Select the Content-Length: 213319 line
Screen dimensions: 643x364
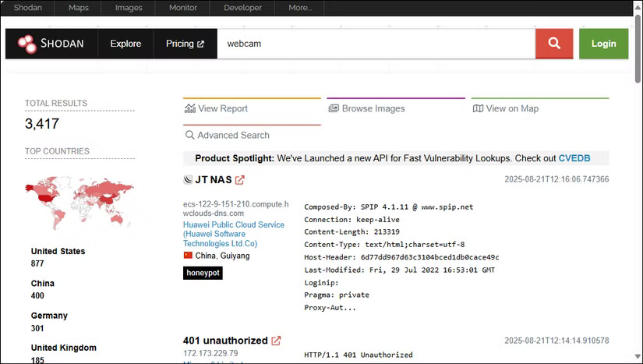(352, 232)
